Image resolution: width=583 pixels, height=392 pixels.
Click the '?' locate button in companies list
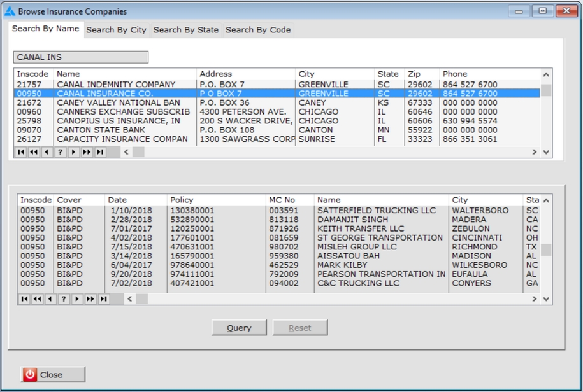pos(61,152)
